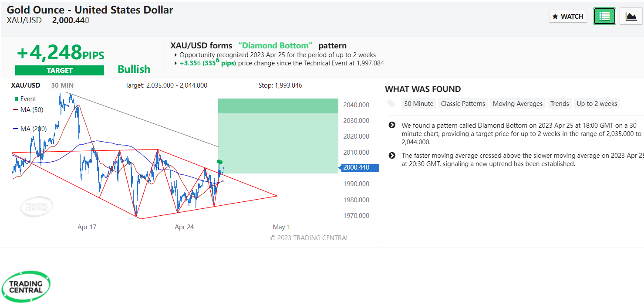Click the green Event marker on chart
Image resolution: width=644 pixels, height=306 pixels.
pos(220,162)
